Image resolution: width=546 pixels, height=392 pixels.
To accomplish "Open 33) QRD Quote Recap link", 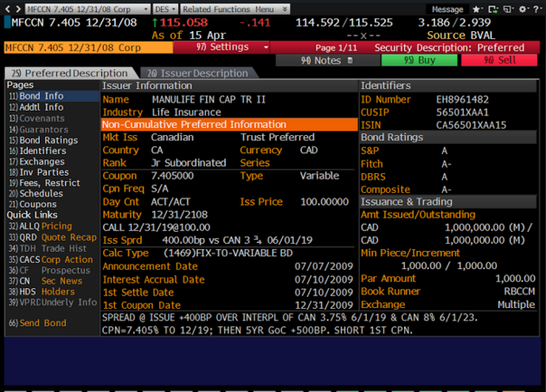I will click(x=53, y=237).
